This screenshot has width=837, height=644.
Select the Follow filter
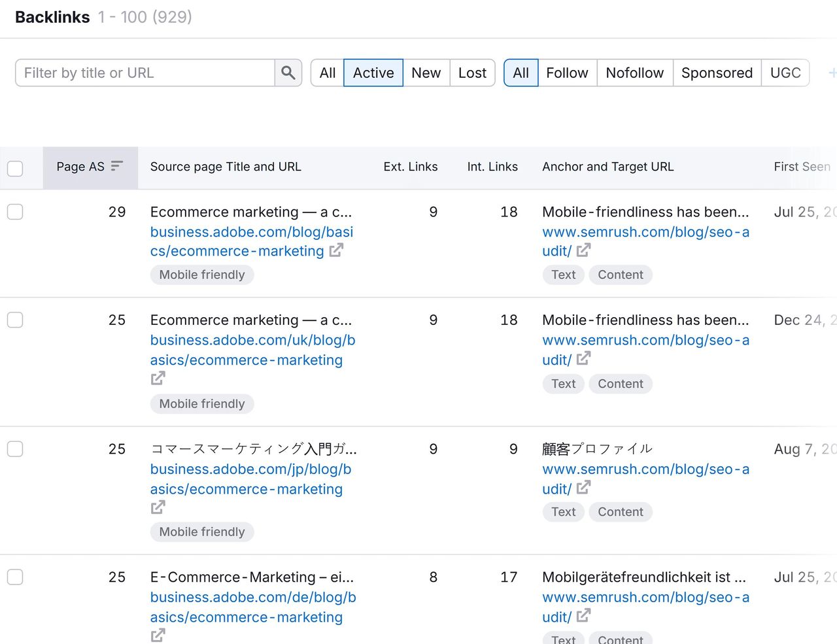[567, 73]
